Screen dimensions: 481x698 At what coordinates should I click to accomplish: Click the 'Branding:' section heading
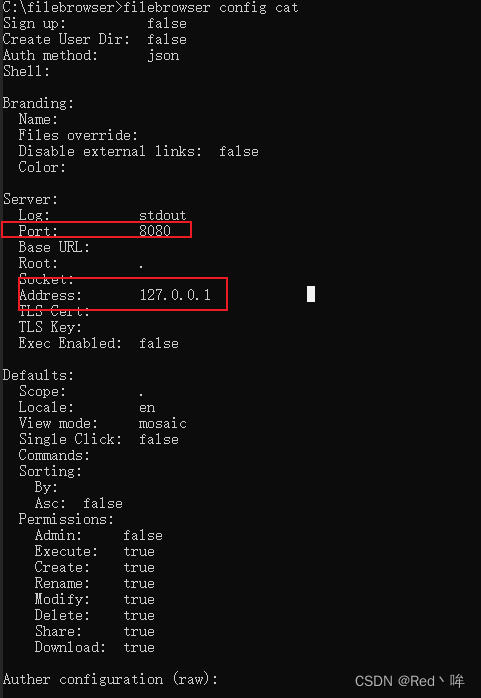click(38, 104)
